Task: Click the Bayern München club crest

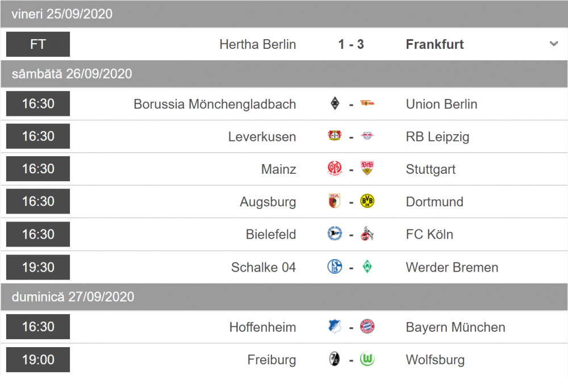Action: click(367, 327)
